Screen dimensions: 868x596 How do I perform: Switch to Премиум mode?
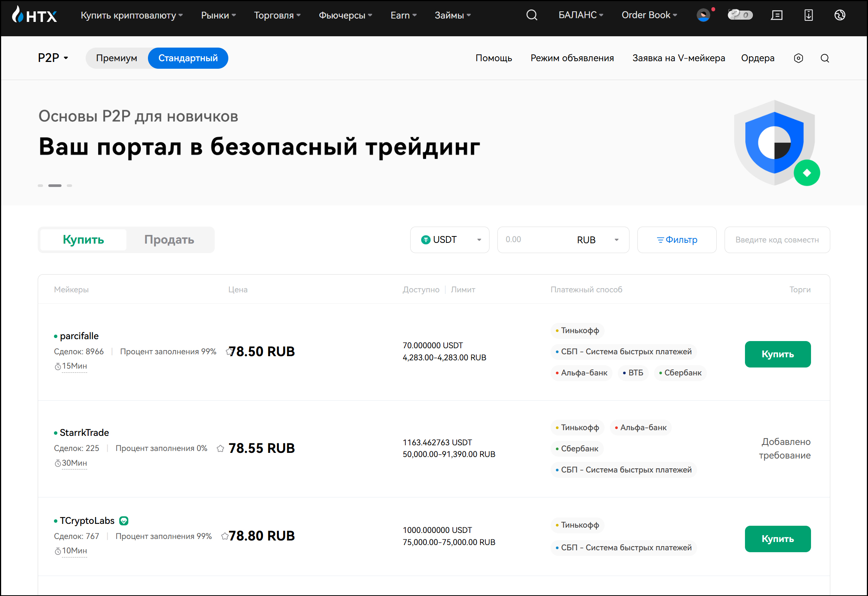pyautogui.click(x=117, y=58)
